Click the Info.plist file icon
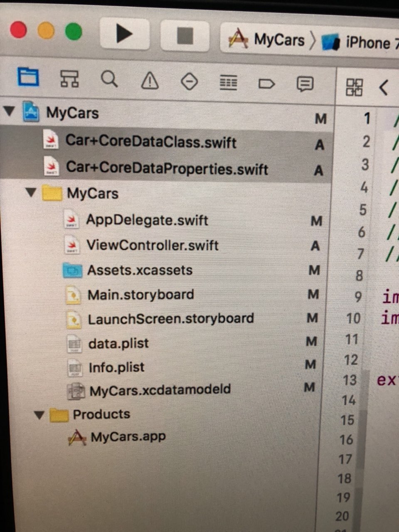Screen dimensions: 399x532 (x=75, y=368)
